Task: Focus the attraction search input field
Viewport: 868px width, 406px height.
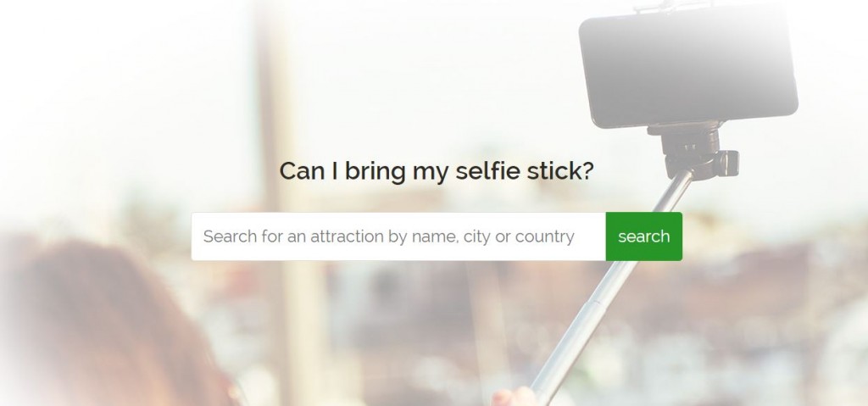Action: [x=398, y=236]
